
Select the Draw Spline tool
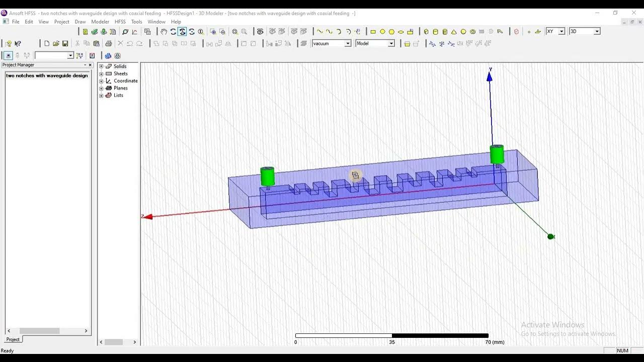pos(329,32)
